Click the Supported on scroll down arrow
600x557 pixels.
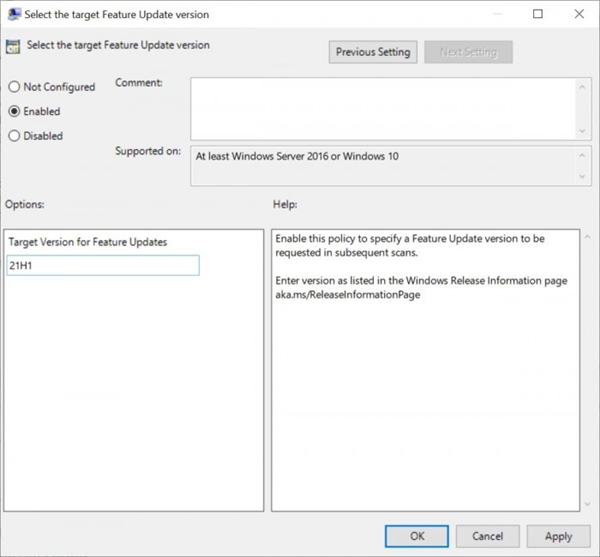click(582, 178)
